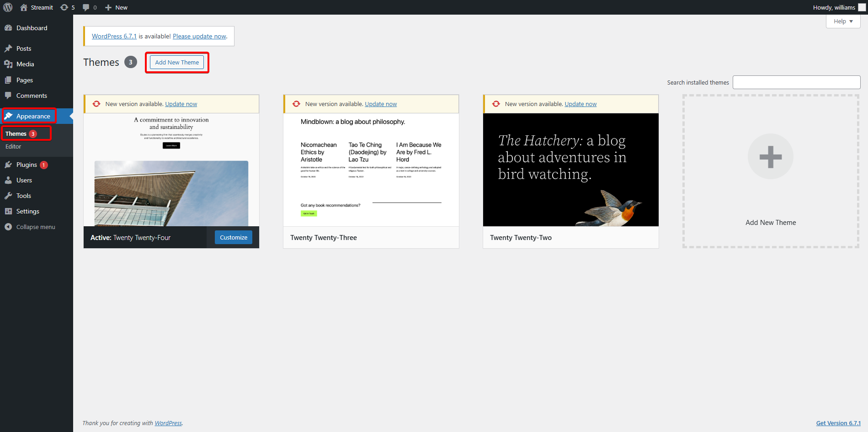868x432 pixels.
Task: Click the Appearance paintbrush icon
Action: [x=8, y=116]
